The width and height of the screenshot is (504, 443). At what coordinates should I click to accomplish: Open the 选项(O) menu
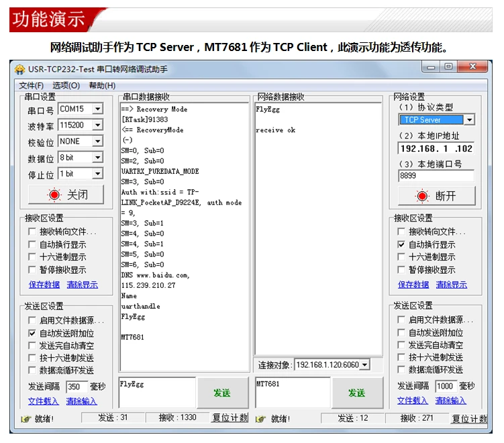pyautogui.click(x=66, y=85)
